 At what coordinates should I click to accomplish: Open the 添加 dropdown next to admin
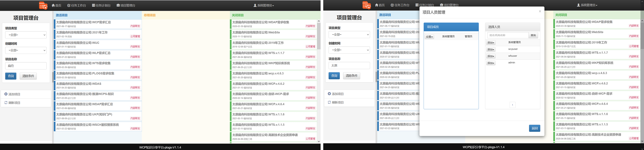coord(491,63)
